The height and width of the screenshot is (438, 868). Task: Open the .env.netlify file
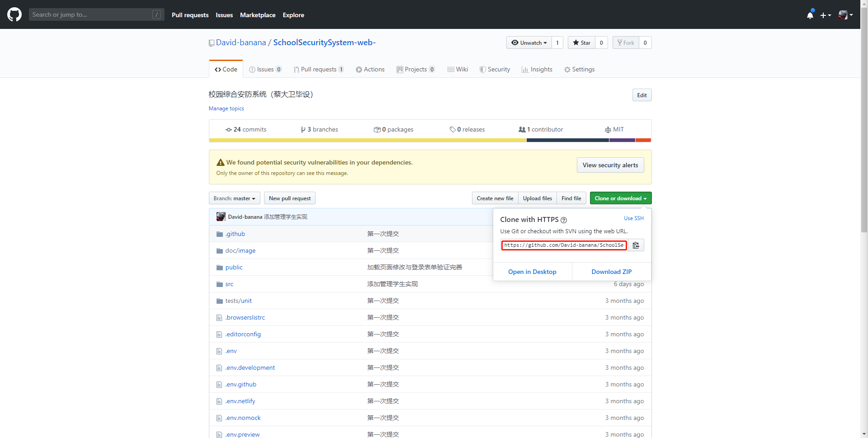tap(240, 401)
